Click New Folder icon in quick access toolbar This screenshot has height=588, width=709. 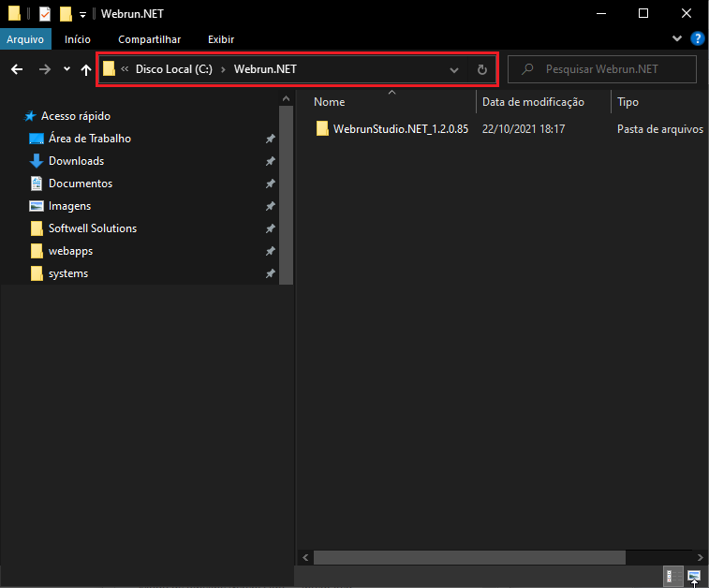66,14
